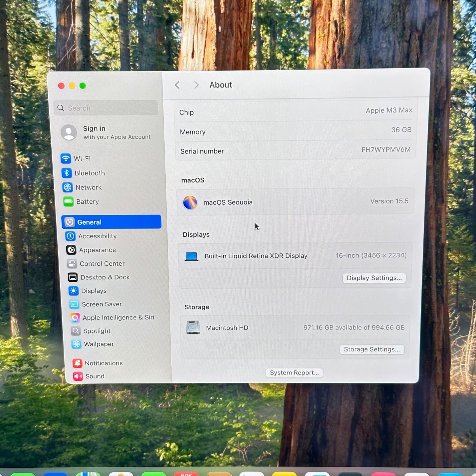Open the Notifications sidebar icon
Image resolution: width=476 pixels, height=476 pixels.
(77, 363)
